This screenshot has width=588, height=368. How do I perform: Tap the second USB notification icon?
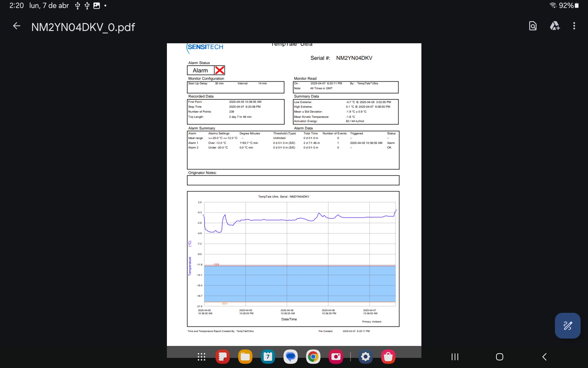point(87,6)
